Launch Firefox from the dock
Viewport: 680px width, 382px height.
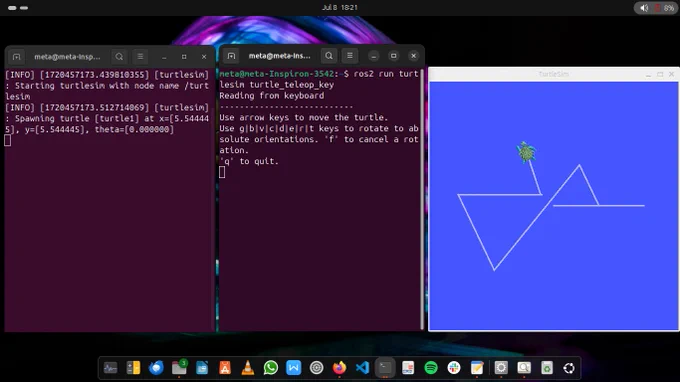[339, 368]
